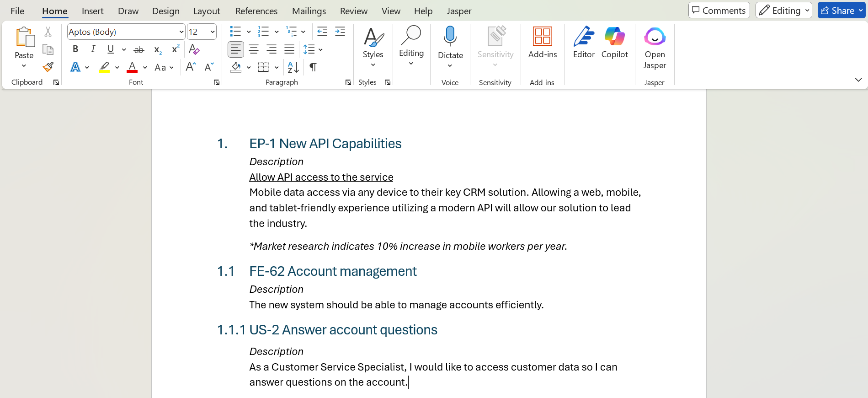The width and height of the screenshot is (868, 398).
Task: Open underline style dropdown arrow
Action: coord(124,49)
